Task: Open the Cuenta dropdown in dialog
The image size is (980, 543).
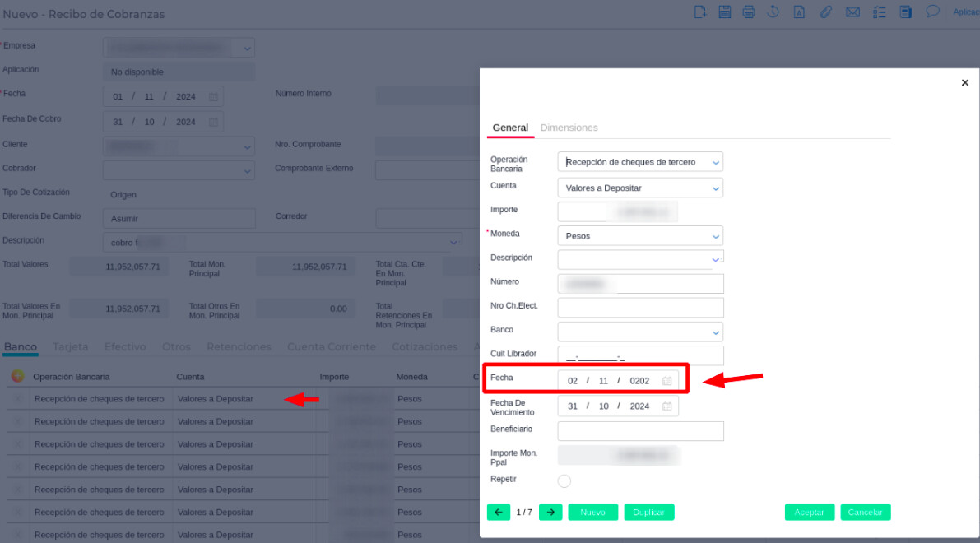Action: [714, 188]
